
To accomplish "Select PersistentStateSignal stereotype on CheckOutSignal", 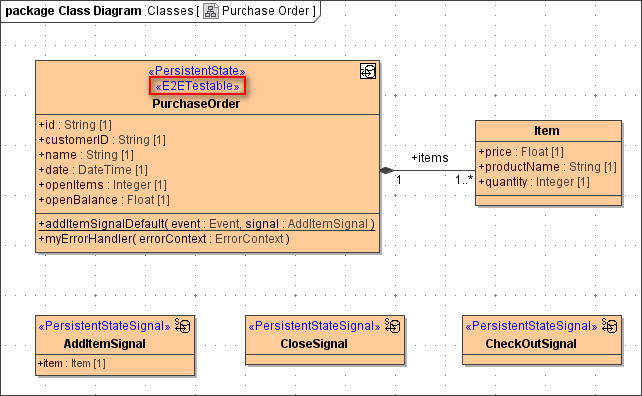I will (531, 326).
